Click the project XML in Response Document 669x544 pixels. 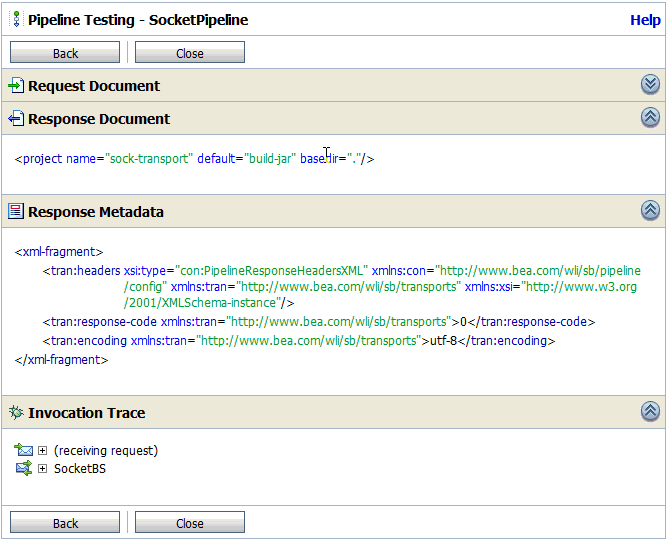(x=195, y=159)
